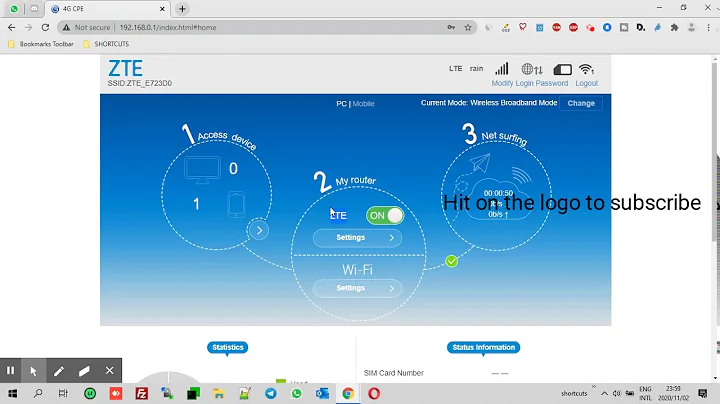Viewport: 720px width, 404px height.
Task: Open FileZilla from taskbar
Action: coord(142,393)
